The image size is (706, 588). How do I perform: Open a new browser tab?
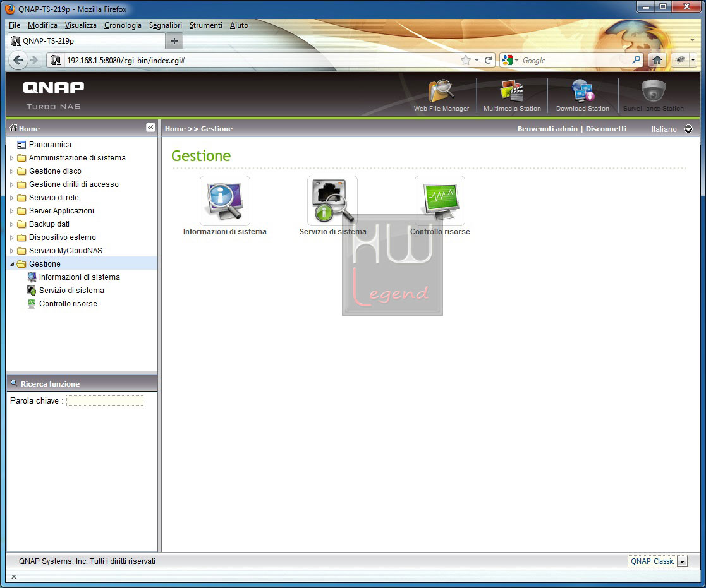tap(174, 41)
